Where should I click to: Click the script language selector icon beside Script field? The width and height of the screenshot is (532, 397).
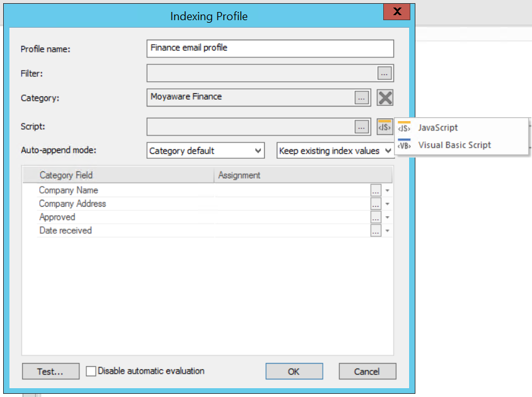click(385, 126)
